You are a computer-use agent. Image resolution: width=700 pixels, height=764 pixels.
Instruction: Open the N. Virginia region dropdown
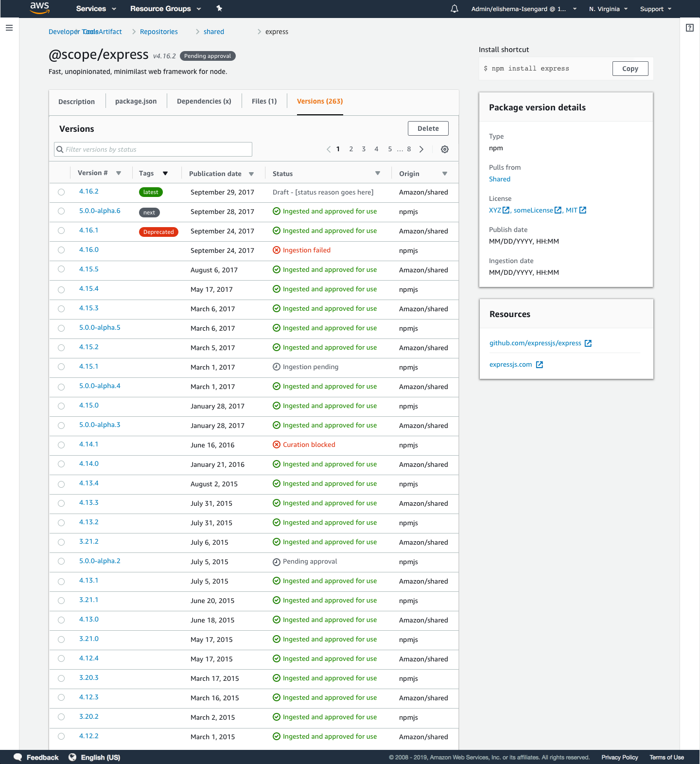[609, 9]
